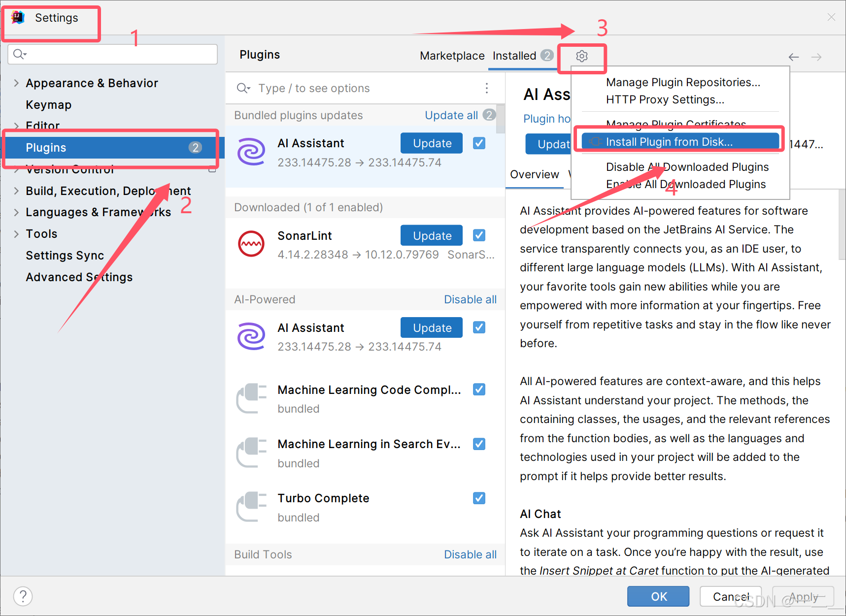846x616 pixels.
Task: Select Keymap in the settings tree
Action: 48,105
